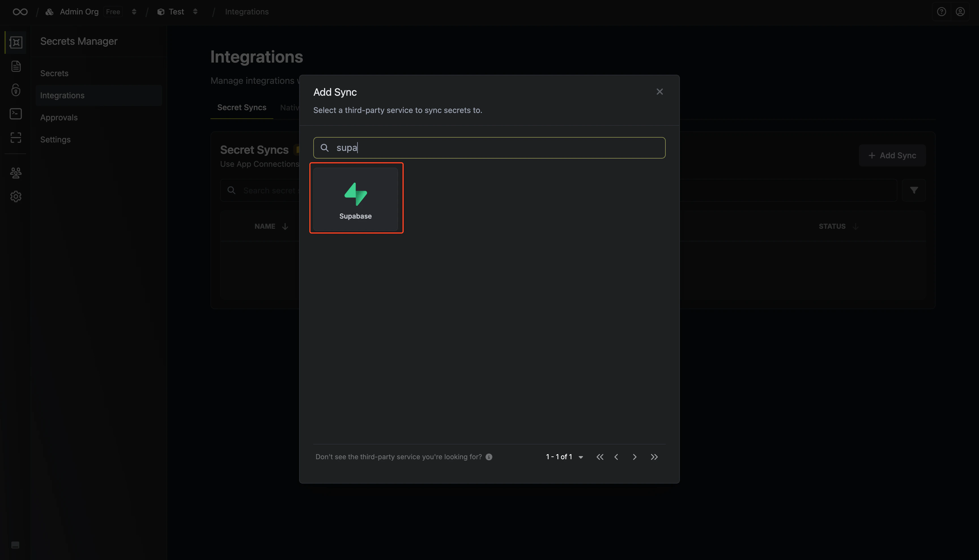Click the Test project breadcrumb
This screenshot has height=560, width=979.
click(x=176, y=12)
